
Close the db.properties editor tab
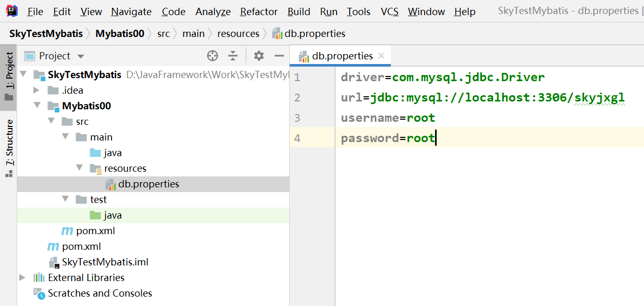pyautogui.click(x=381, y=56)
